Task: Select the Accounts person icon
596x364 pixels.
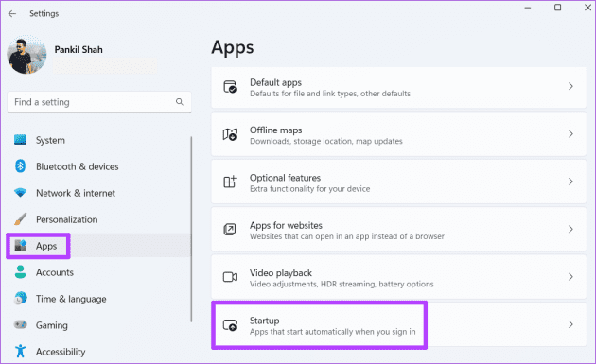Action: (20, 272)
